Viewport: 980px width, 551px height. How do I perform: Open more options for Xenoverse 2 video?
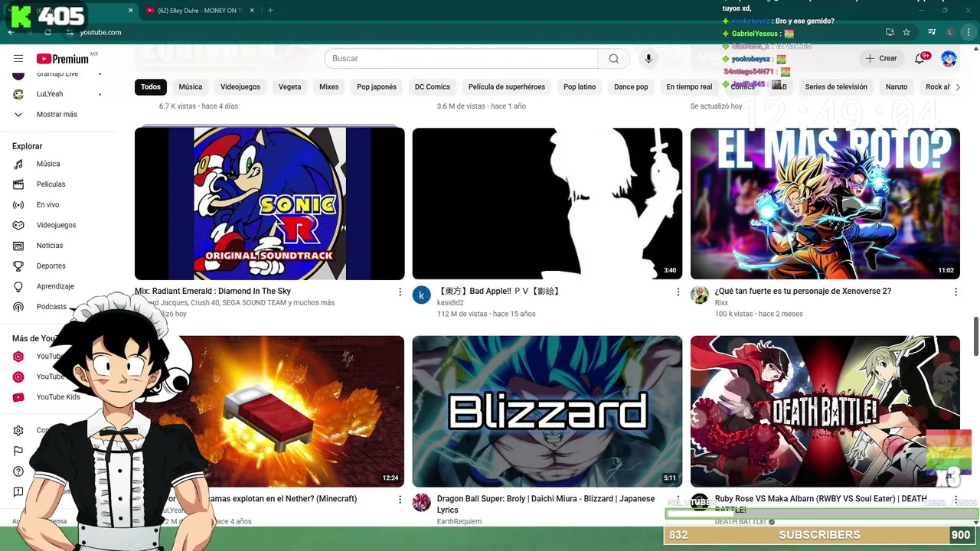point(955,292)
